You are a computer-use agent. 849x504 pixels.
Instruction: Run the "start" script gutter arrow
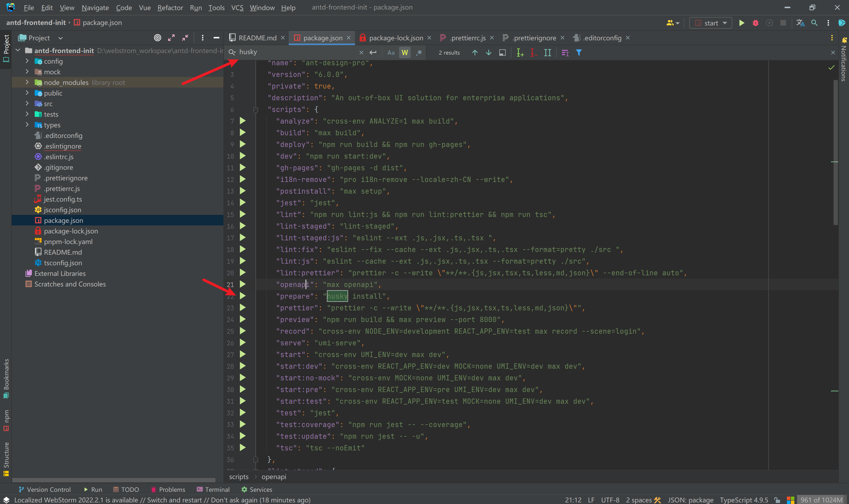[243, 354]
